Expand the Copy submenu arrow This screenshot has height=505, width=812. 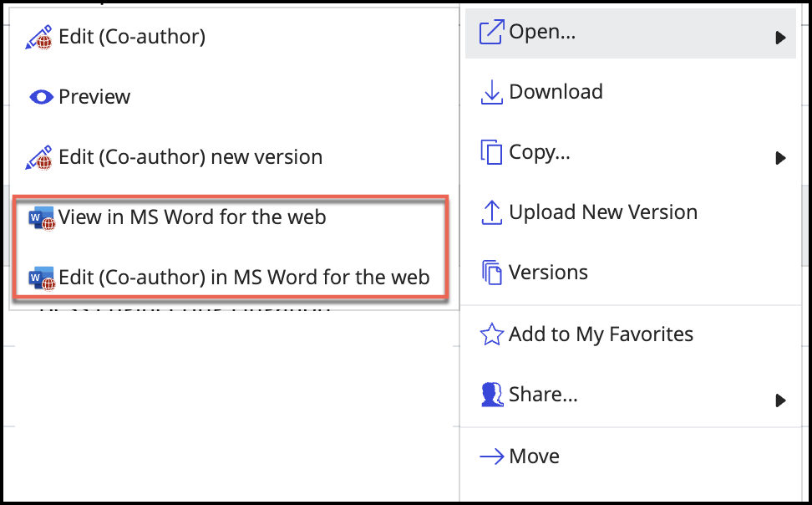(780, 158)
